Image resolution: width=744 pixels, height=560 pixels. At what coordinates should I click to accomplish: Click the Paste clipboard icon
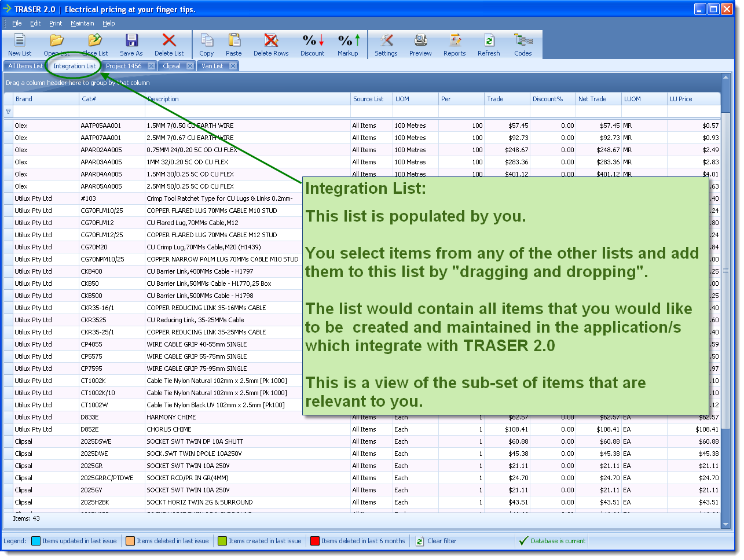click(x=234, y=40)
